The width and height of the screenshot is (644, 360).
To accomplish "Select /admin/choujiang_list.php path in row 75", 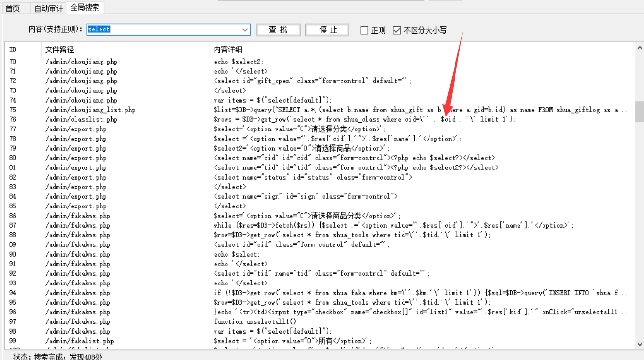I will coord(90,110).
